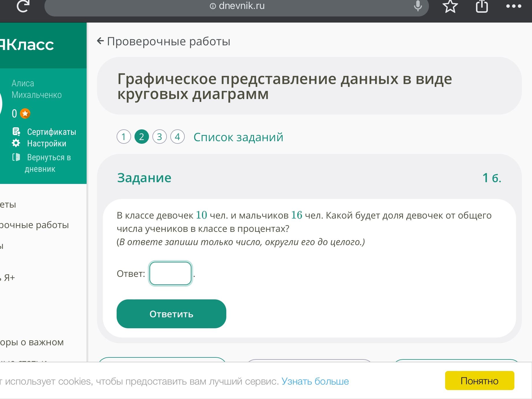Open the Сертификаты link
The width and height of the screenshot is (532, 399).
click(52, 132)
